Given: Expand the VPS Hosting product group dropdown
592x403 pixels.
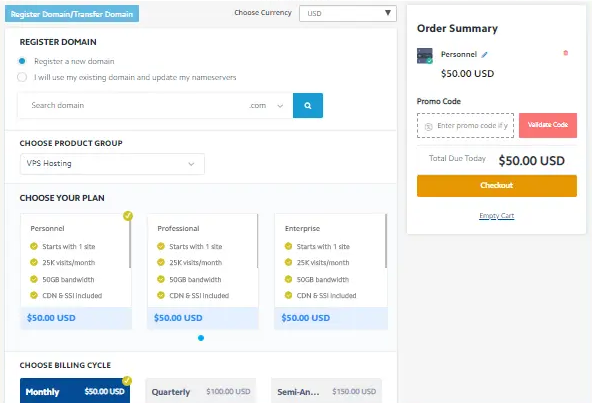Looking at the screenshot, I should click(x=112, y=164).
